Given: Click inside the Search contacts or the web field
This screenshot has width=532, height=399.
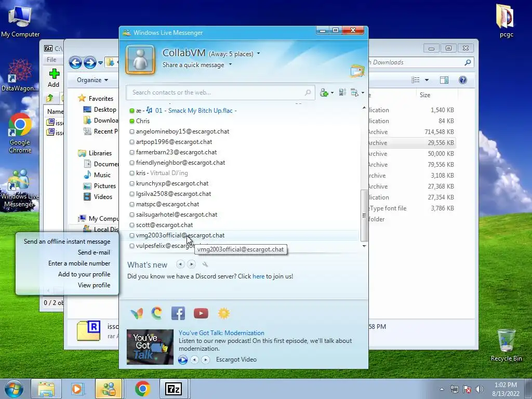Looking at the screenshot, I should coord(220,92).
